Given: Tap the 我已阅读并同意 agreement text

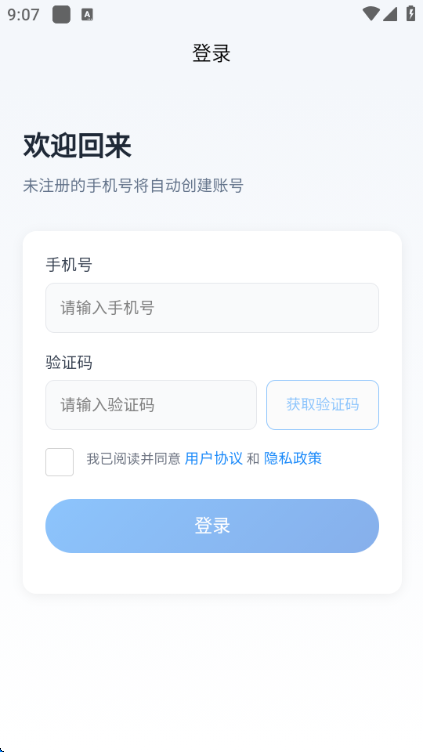Looking at the screenshot, I should click(133, 459).
